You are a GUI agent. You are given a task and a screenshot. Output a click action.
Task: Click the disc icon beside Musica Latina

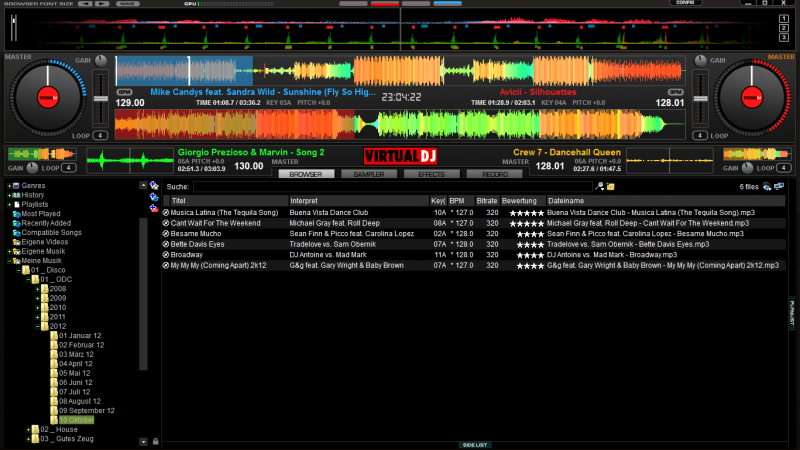click(x=166, y=213)
